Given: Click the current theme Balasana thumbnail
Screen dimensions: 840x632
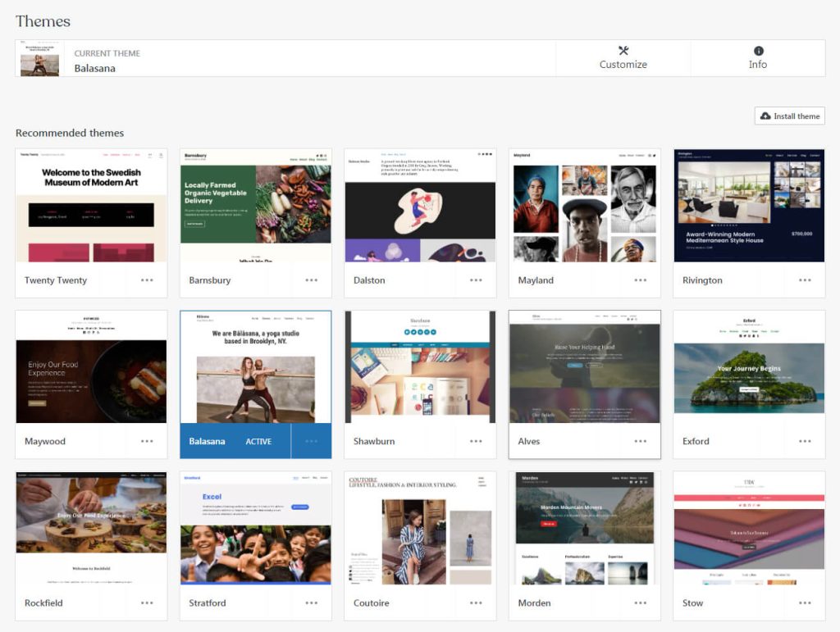Looking at the screenshot, I should tap(39, 59).
